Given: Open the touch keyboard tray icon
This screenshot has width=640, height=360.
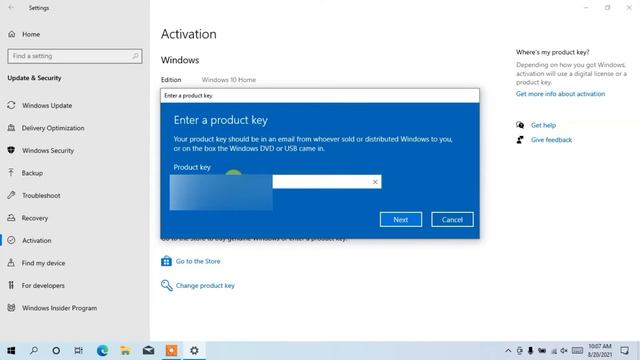Looking at the screenshot, I should [577, 351].
